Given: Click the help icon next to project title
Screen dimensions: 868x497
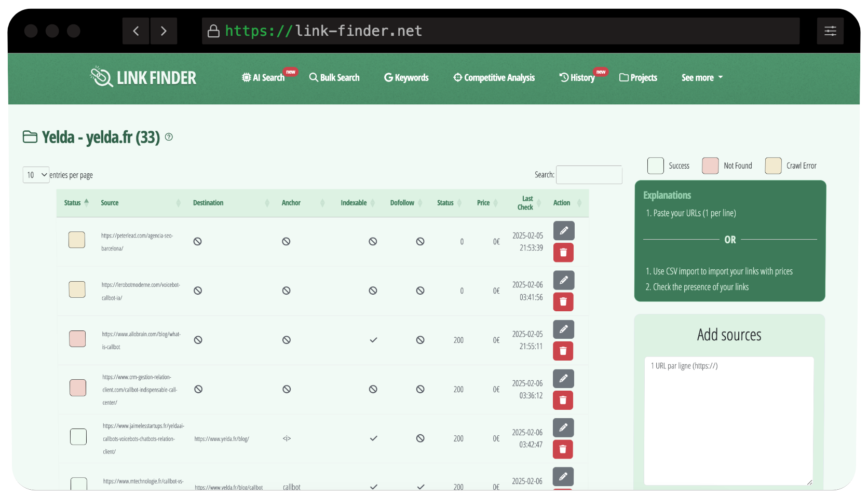Looking at the screenshot, I should point(169,137).
